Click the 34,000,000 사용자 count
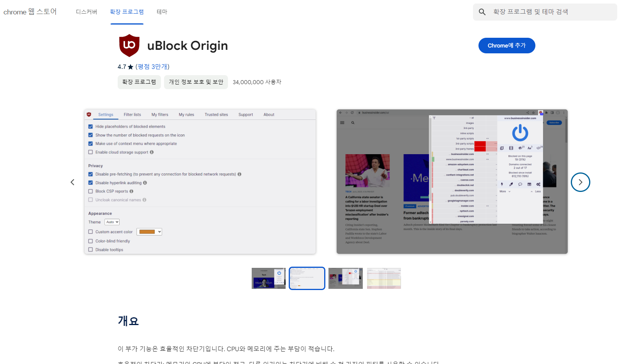The height and width of the screenshot is (364, 632). click(x=257, y=82)
